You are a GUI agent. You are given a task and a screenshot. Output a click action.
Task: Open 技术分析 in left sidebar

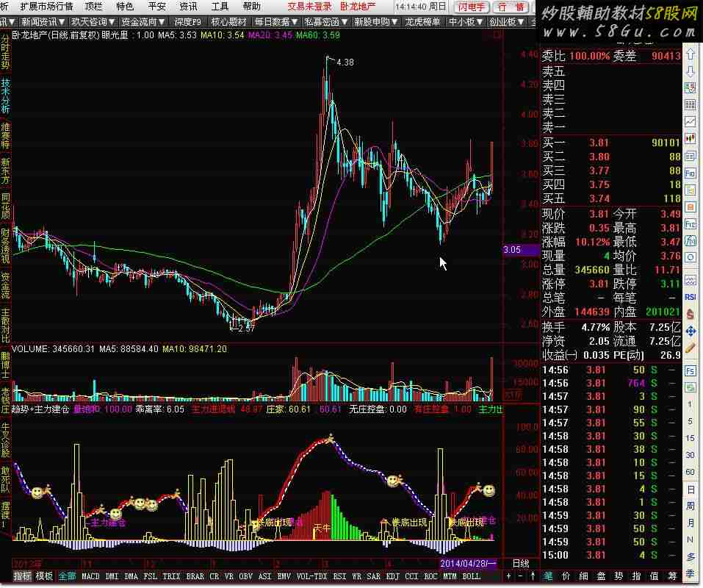click(x=5, y=96)
